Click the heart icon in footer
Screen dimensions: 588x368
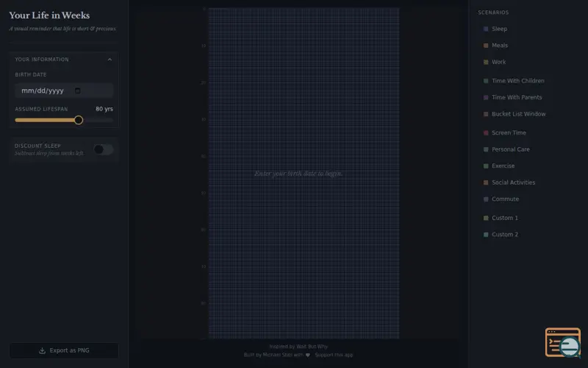click(x=308, y=355)
